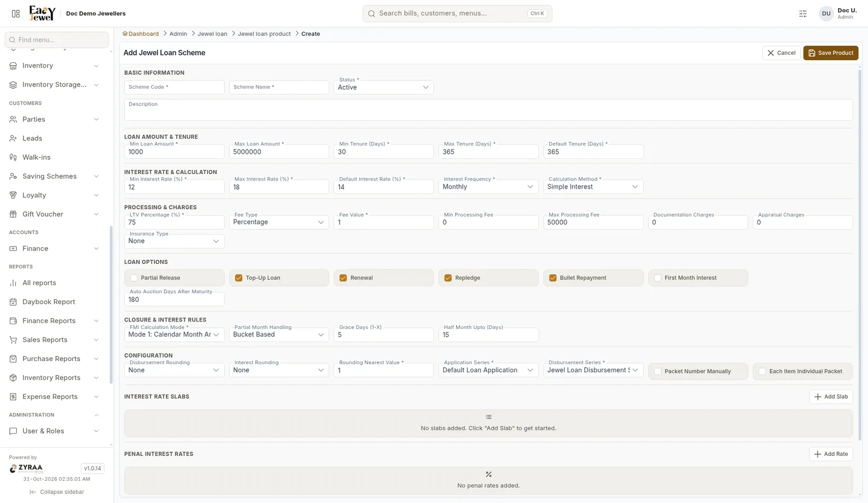Click the Walk-ins footprints icon
This screenshot has height=503, width=868.
(13, 157)
